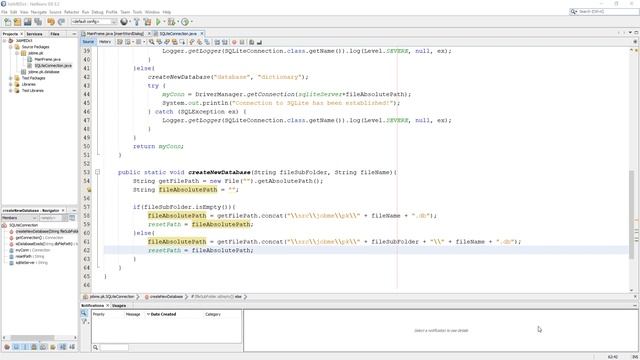Click Find Next Occurrence icon in editor toolbar
Viewport: 640px width, 360px height.
point(167,42)
